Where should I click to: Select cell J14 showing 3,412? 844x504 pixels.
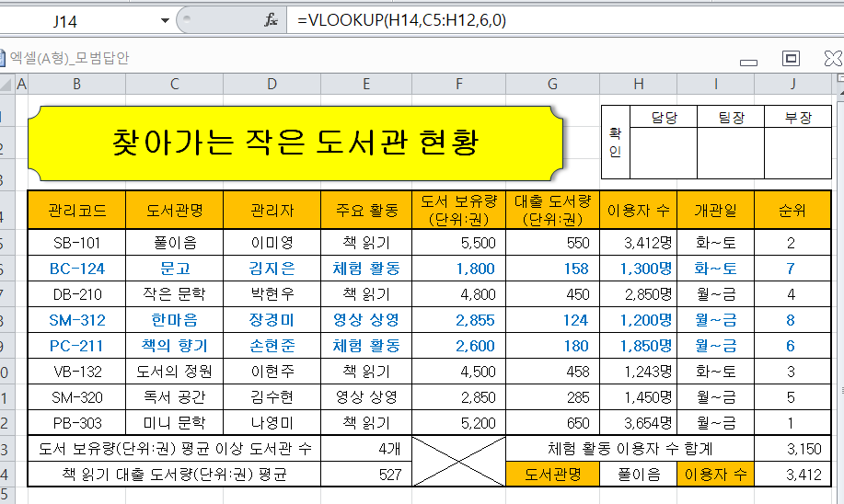tap(792, 475)
